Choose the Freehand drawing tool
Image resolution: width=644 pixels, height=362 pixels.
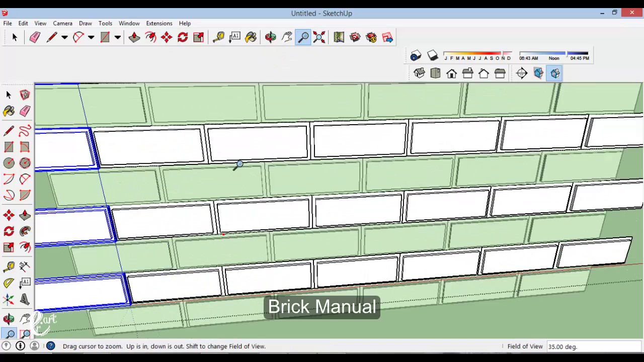[x=25, y=131]
